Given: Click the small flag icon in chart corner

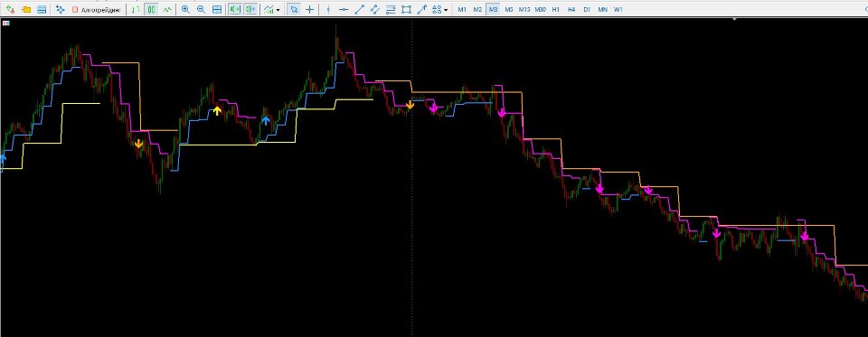Looking at the screenshot, I should coord(5,23).
